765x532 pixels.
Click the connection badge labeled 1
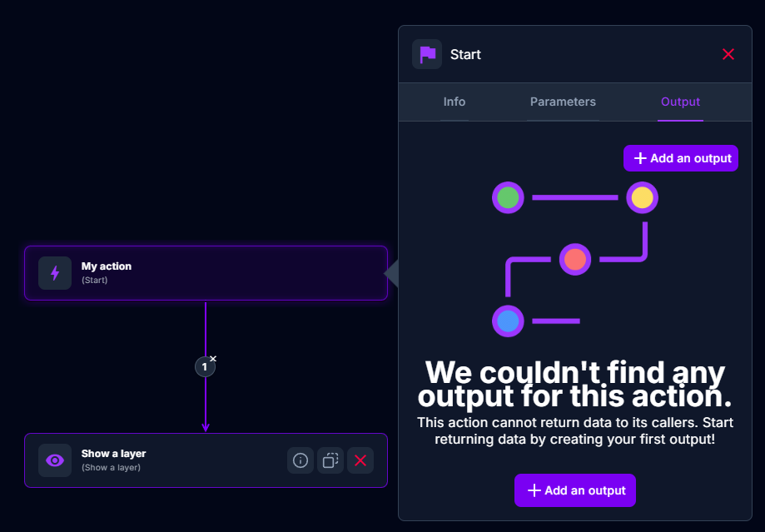pyautogui.click(x=205, y=366)
